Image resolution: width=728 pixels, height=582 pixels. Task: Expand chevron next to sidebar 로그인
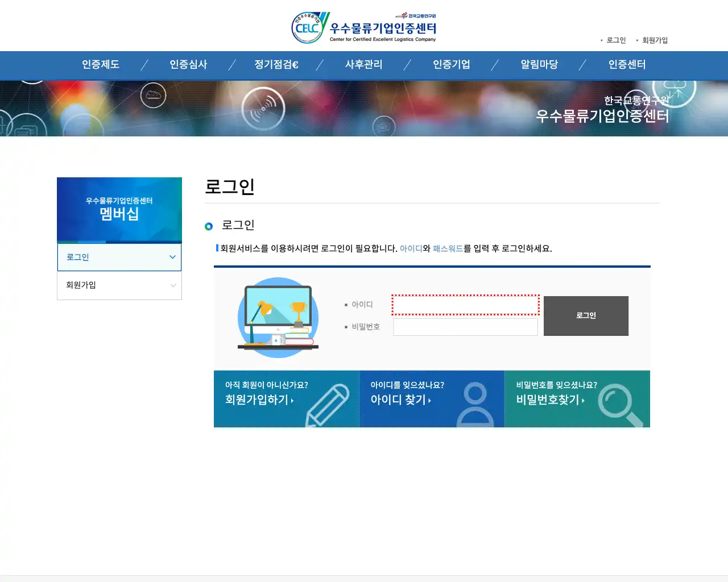(x=172, y=257)
